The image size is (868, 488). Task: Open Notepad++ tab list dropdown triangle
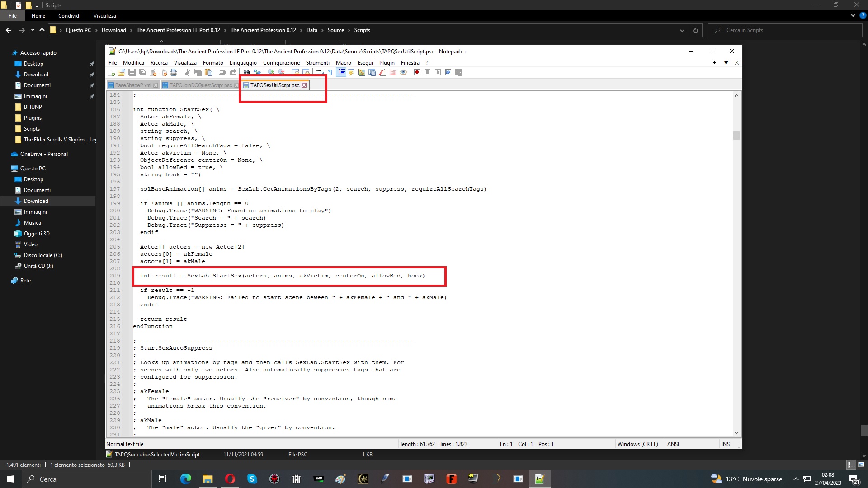coord(726,63)
